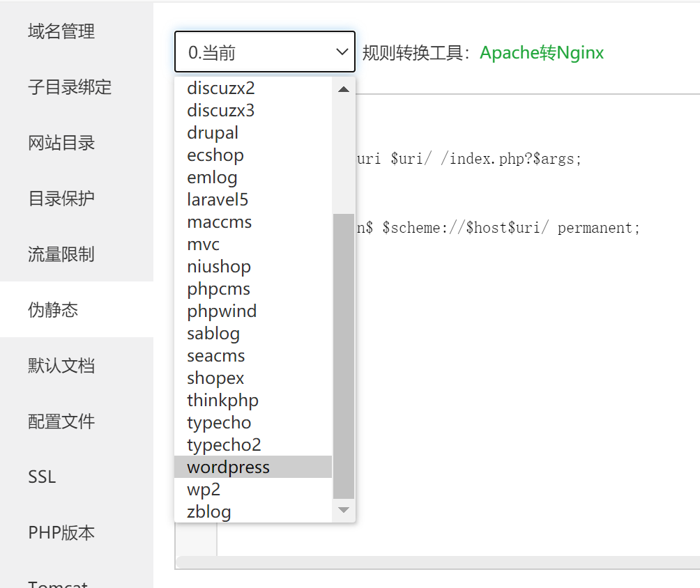
Task: Click the Apache转Nginx conversion link
Action: tap(542, 53)
